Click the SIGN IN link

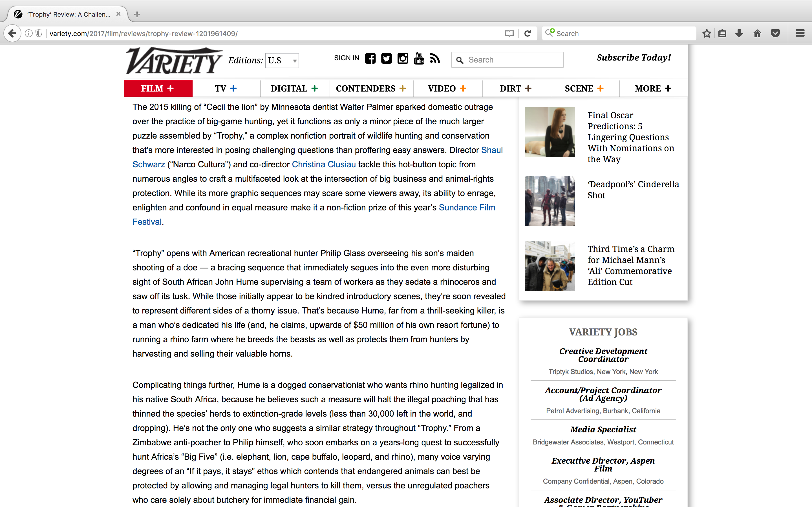[346, 58]
